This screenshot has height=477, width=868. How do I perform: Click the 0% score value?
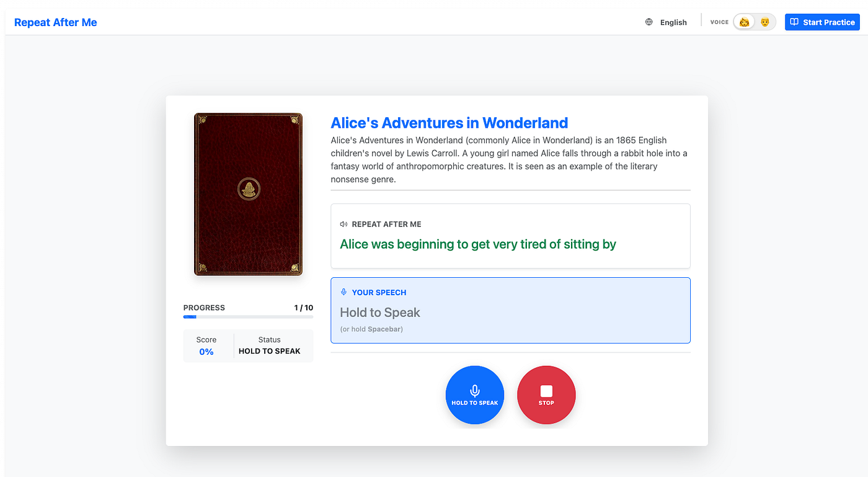(206, 352)
